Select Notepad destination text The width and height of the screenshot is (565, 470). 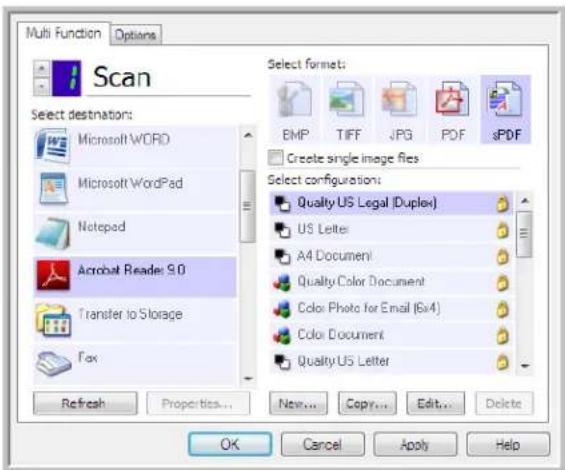tap(102, 227)
